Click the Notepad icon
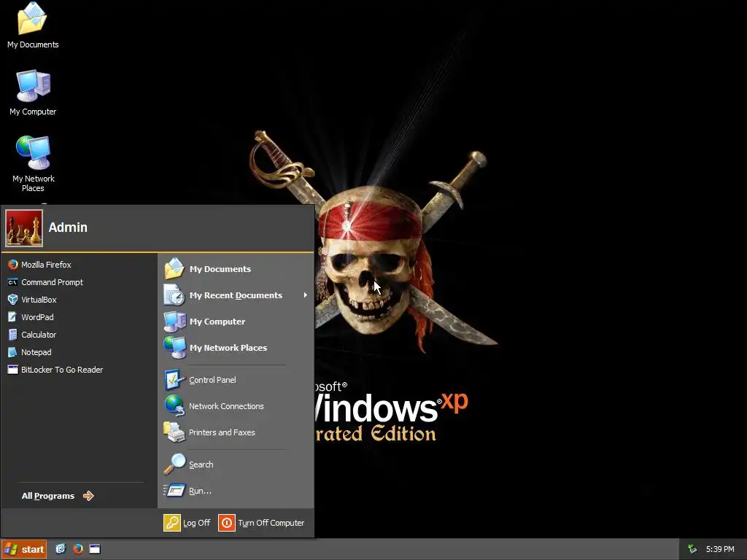This screenshot has width=747, height=560. pyautogui.click(x=13, y=352)
